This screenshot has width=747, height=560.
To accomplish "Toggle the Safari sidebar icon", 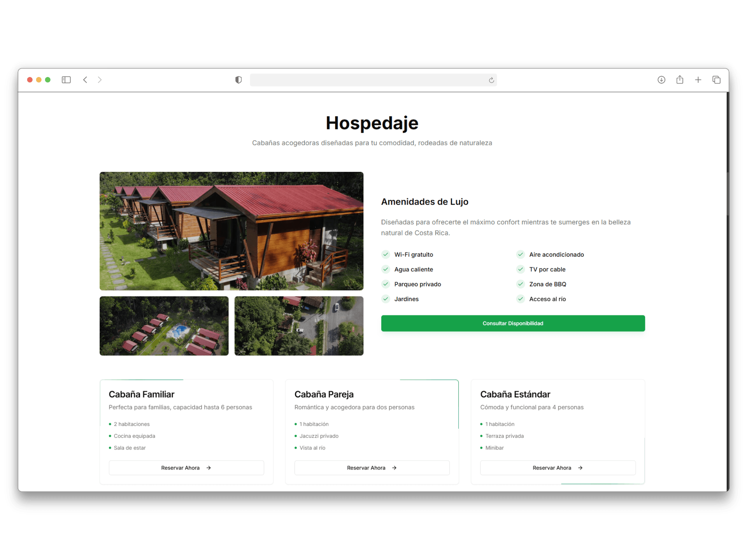I will coord(66,80).
